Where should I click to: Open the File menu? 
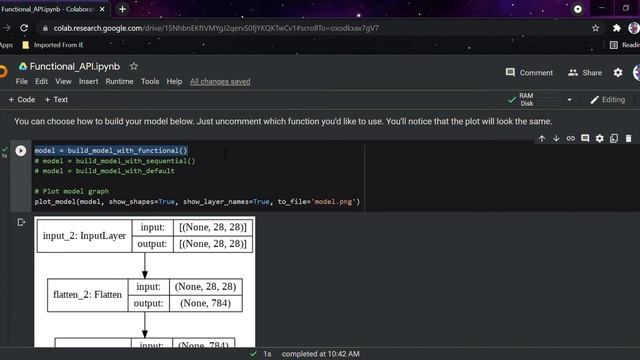point(22,82)
